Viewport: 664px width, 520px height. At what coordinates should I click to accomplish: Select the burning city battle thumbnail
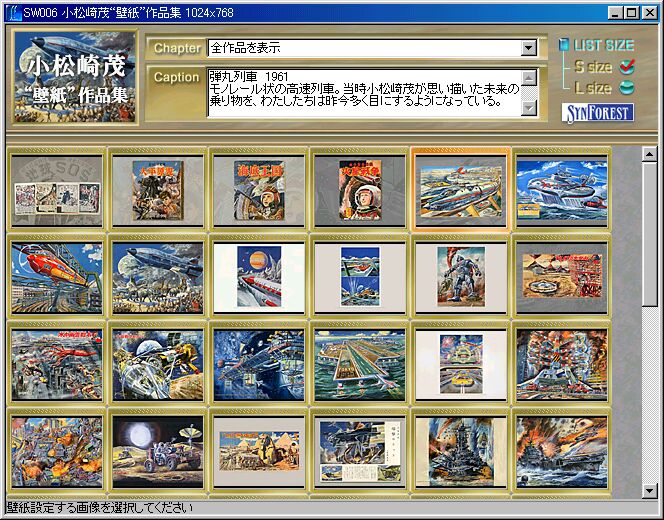coord(562,365)
